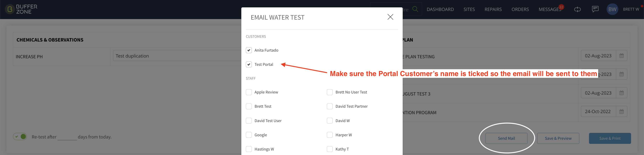Tick the Apple Review staff checkbox

coord(249,92)
